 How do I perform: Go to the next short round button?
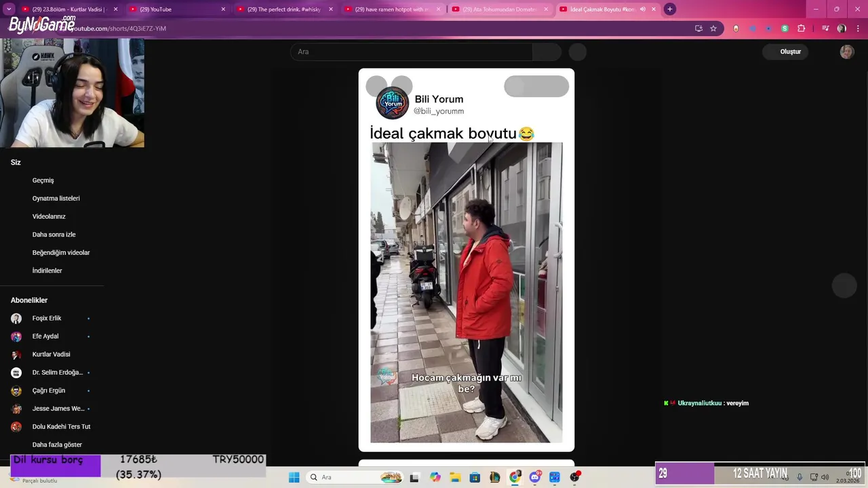click(x=845, y=286)
